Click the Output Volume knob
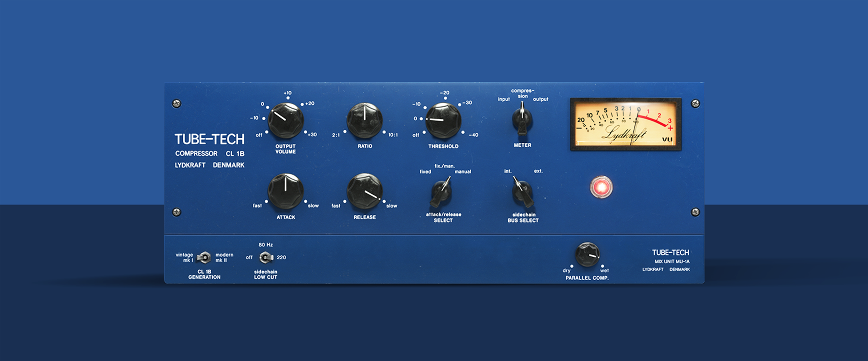Viewport: 868px width, 361px height. [x=285, y=120]
